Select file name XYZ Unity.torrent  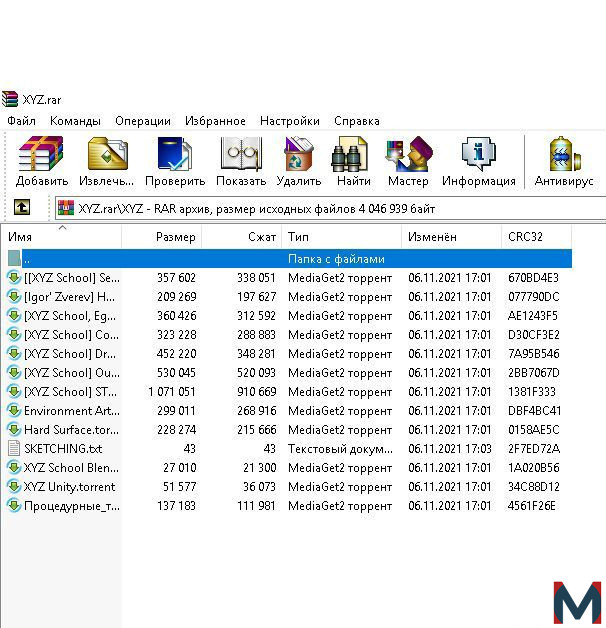pyautogui.click(x=69, y=487)
